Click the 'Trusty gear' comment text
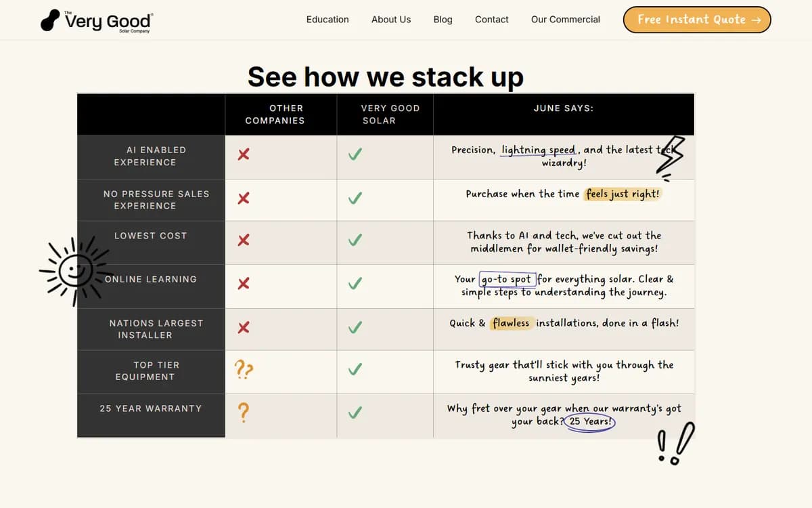Screen dimensions: 812x508 pos(564,371)
